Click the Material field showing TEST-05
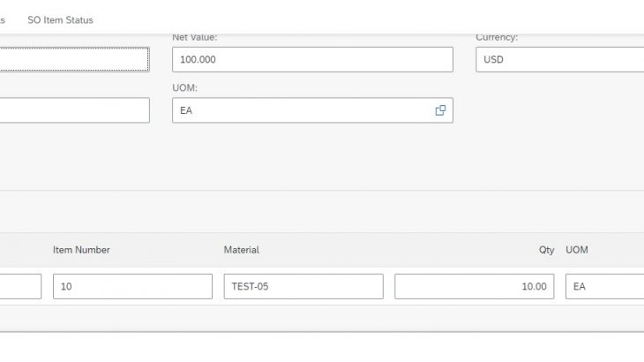This screenshot has width=644, height=362. [x=303, y=286]
